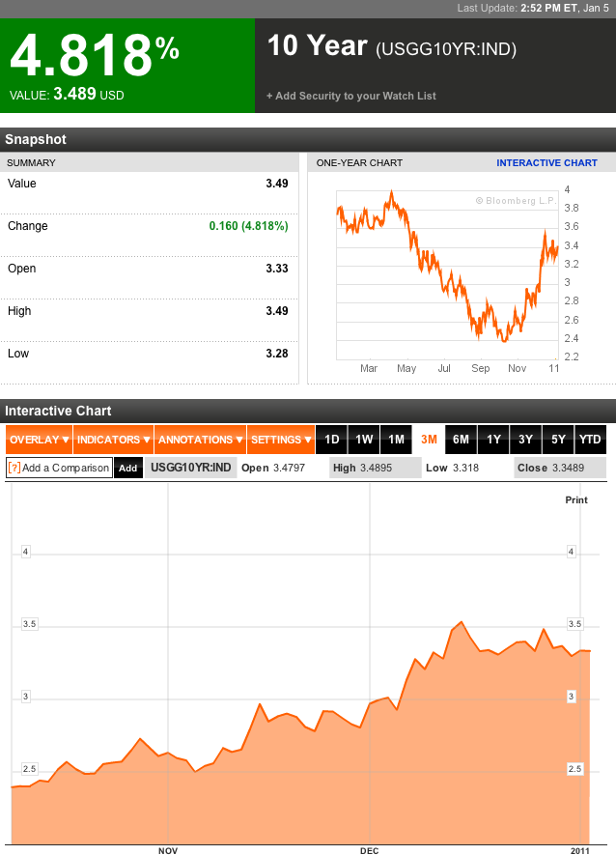Open the INDICATORS dropdown
Screen dimensions: 616x855
111,440
